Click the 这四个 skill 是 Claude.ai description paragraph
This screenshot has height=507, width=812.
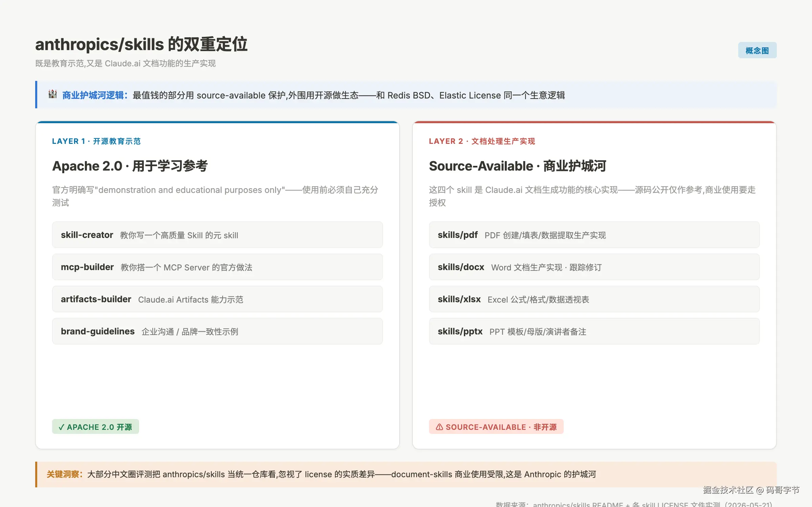(592, 196)
